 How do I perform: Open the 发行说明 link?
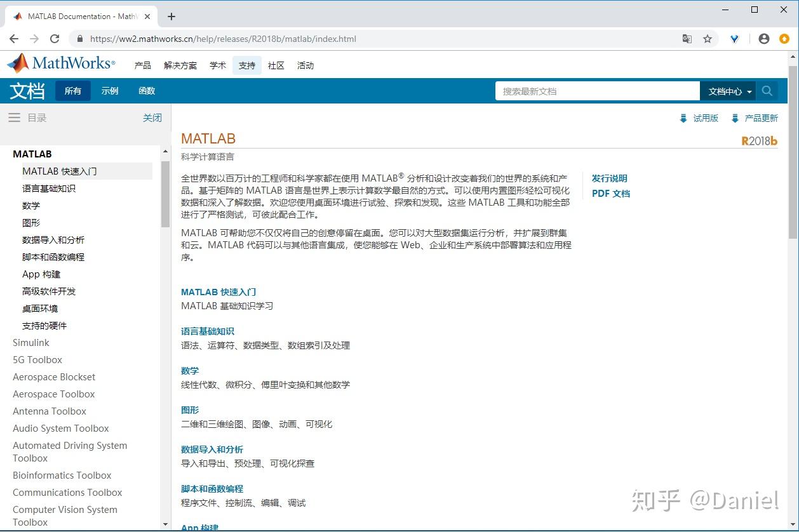pos(609,178)
